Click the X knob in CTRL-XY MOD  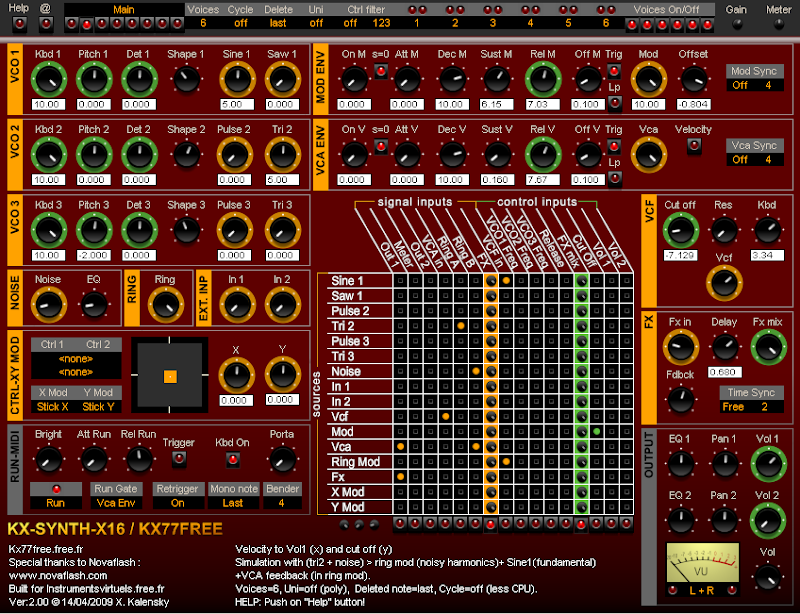[237, 375]
